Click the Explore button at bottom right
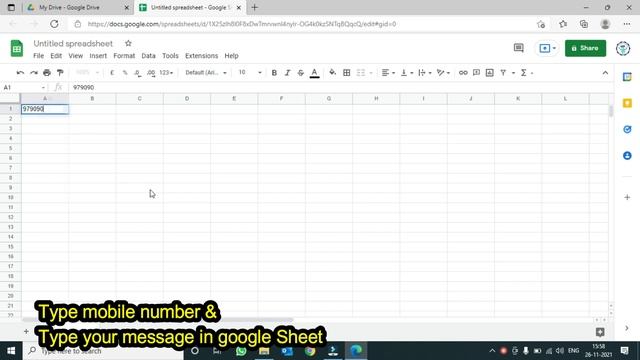Image resolution: width=640 pixels, height=360 pixels. tap(600, 332)
